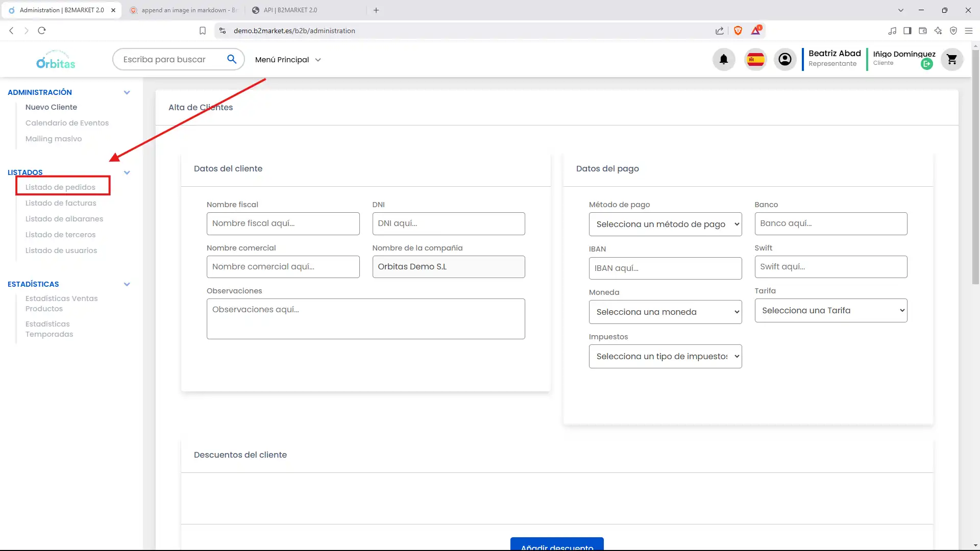Click the Nombre fiscal input field
The width and height of the screenshot is (980, 551).
[x=283, y=223]
